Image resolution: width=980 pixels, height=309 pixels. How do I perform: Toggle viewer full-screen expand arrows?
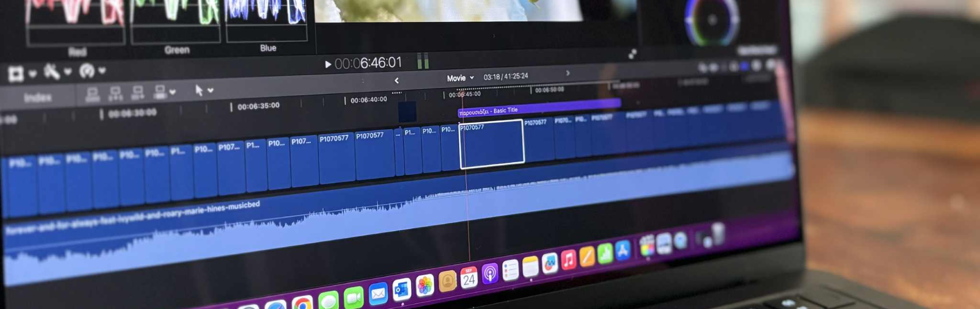(632, 54)
